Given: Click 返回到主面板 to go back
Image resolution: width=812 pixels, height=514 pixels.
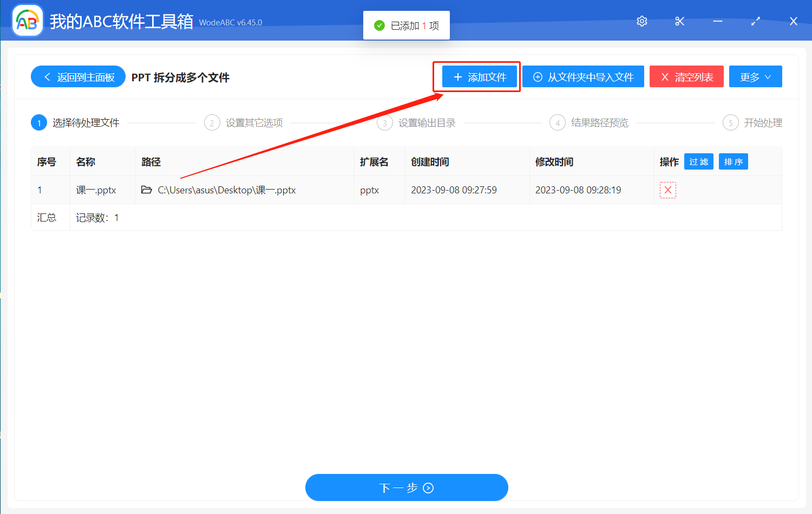Looking at the screenshot, I should 77,76.
